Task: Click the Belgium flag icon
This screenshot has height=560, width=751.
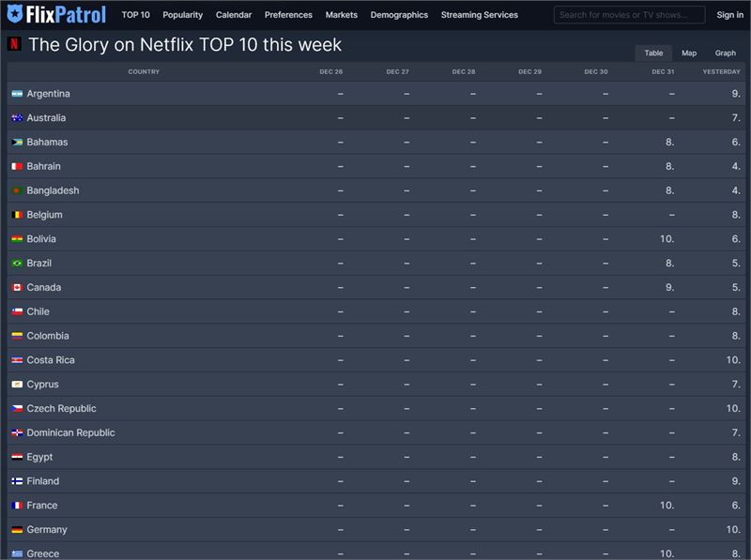Action: point(17,215)
